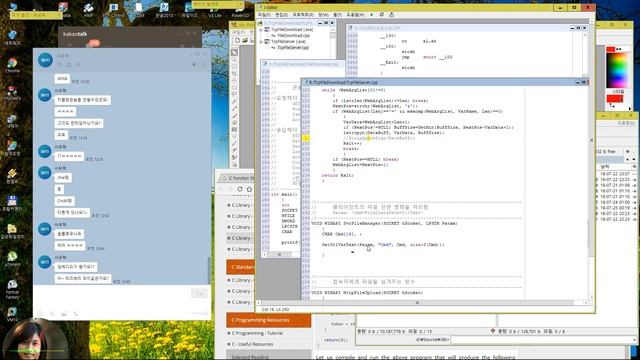Click the Open file icon in the background app
This screenshot has height=360, width=640.
245,40
